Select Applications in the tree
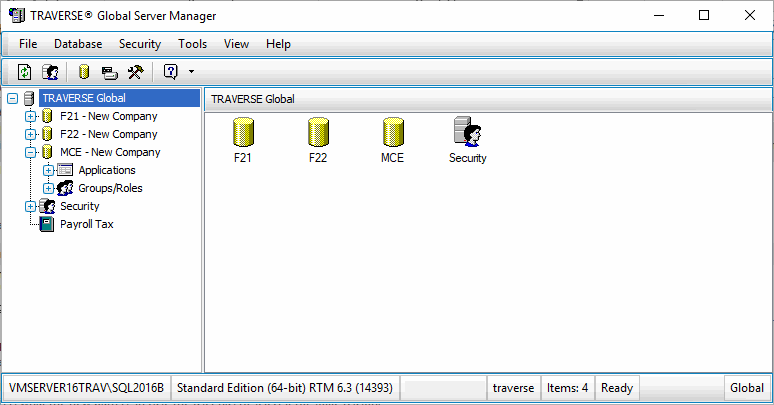 107,170
